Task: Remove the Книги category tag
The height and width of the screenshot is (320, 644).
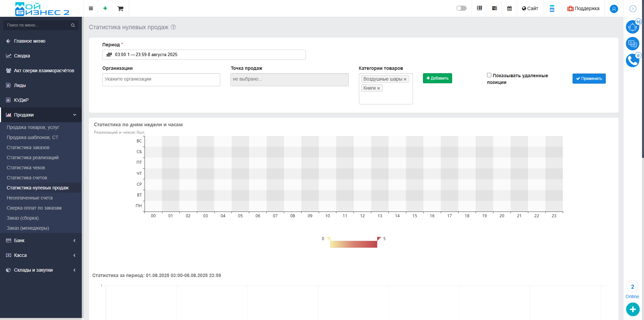Action: [x=379, y=88]
